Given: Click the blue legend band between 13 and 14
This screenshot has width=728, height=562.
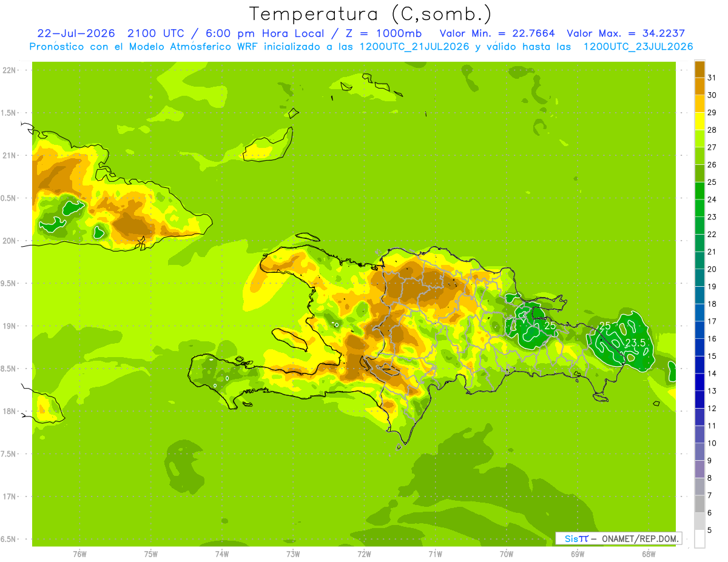Looking at the screenshot, I should (699, 382).
